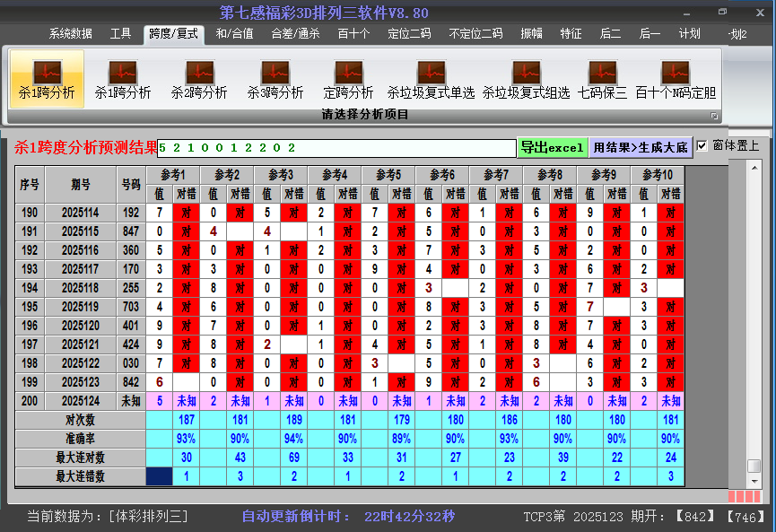Open the 杀3跨分析 analysis icon
Viewport: 776px width, 532px height.
pyautogui.click(x=275, y=79)
